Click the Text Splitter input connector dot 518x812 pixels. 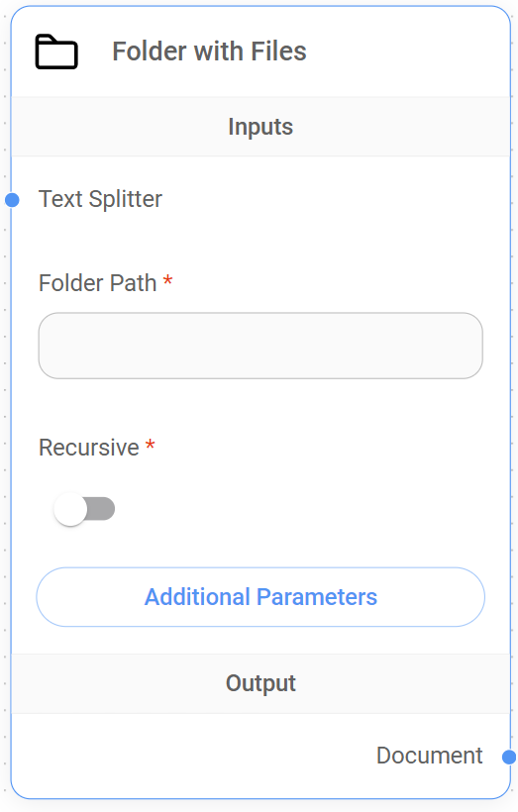tap(12, 200)
